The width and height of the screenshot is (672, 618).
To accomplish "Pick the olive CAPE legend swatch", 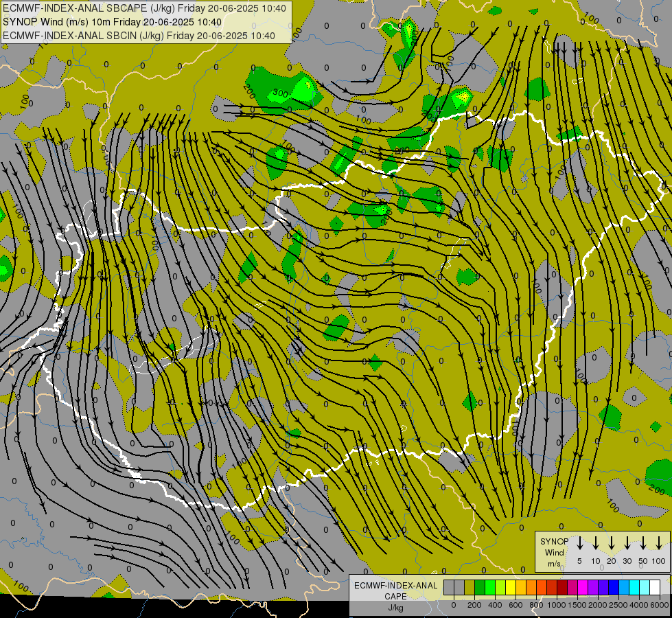I will point(470,587).
